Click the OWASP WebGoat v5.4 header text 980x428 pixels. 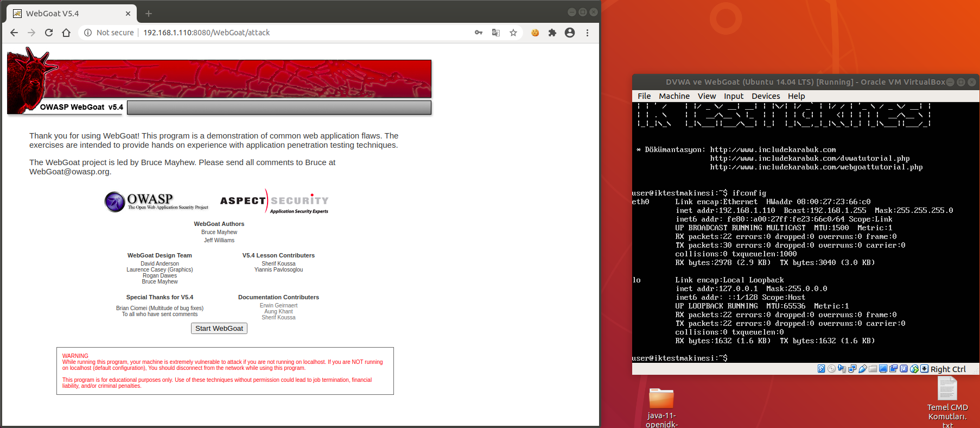81,107
